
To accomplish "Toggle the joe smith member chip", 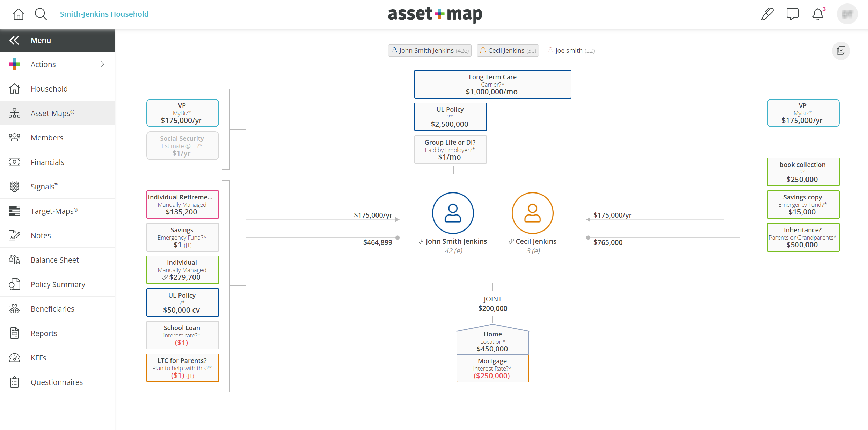I will pyautogui.click(x=571, y=50).
